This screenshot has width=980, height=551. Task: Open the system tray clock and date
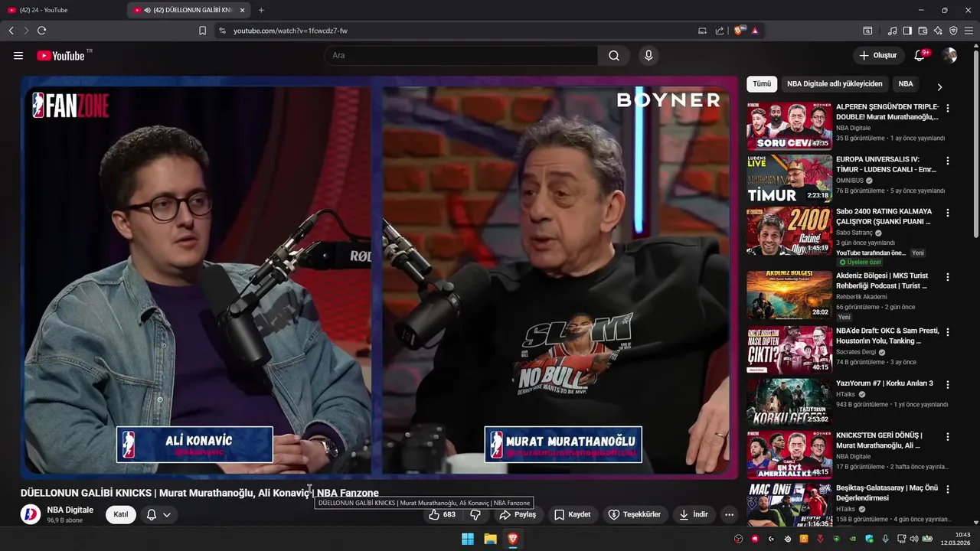click(956, 539)
